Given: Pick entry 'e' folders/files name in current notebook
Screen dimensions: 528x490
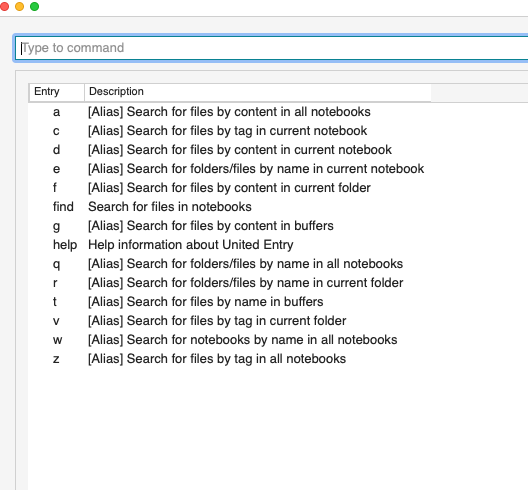Looking at the screenshot, I should [x=278, y=169].
